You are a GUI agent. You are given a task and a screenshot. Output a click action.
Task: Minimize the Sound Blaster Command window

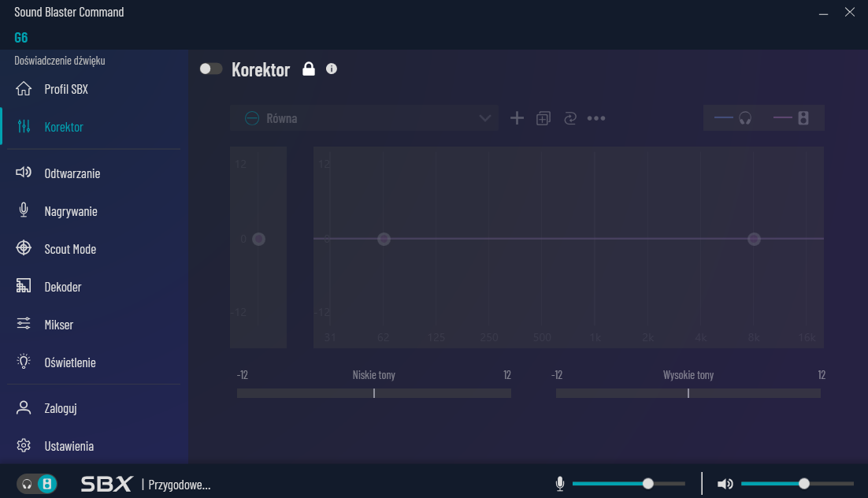pyautogui.click(x=823, y=13)
